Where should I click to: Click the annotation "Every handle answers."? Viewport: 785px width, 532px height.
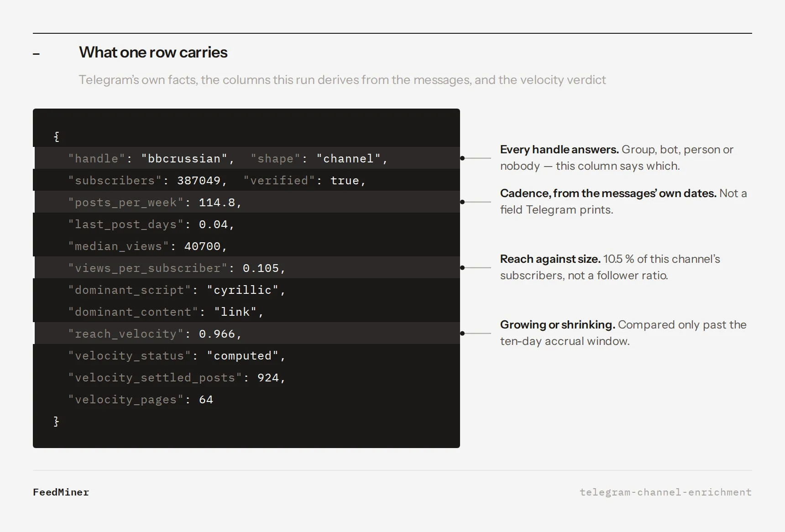[x=560, y=150]
